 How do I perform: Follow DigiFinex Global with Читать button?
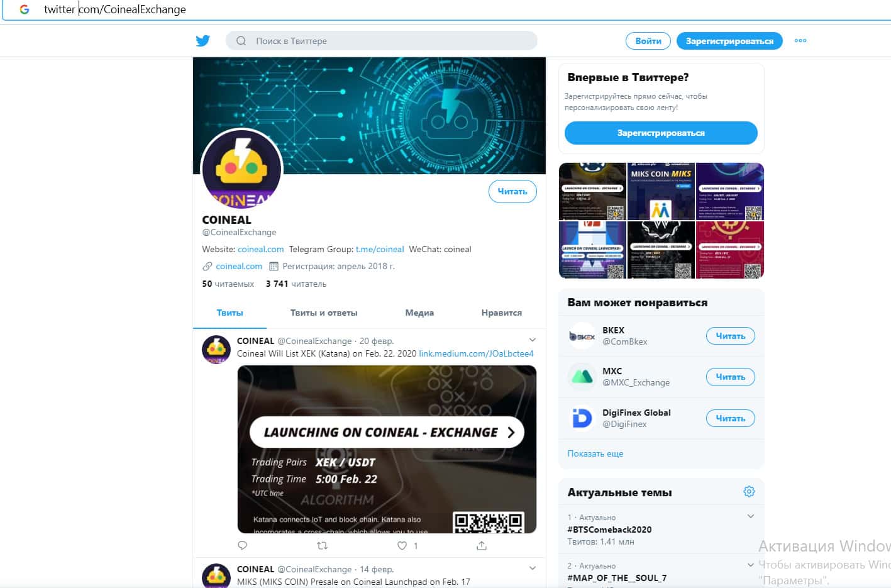point(730,418)
